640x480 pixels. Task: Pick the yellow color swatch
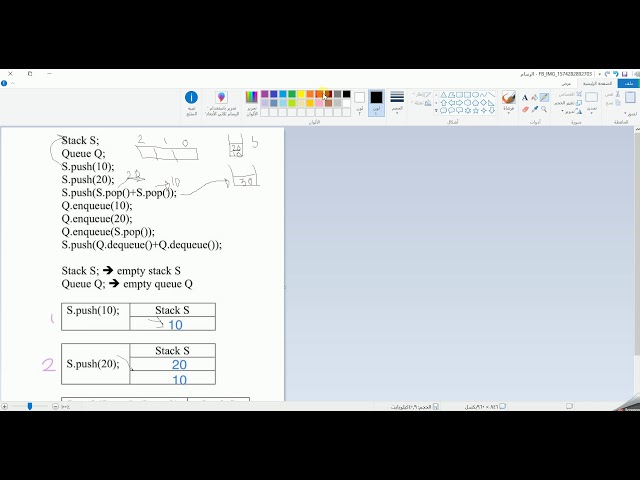tap(301, 94)
